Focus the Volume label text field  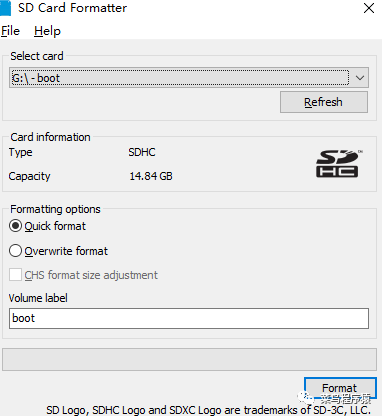point(189,318)
